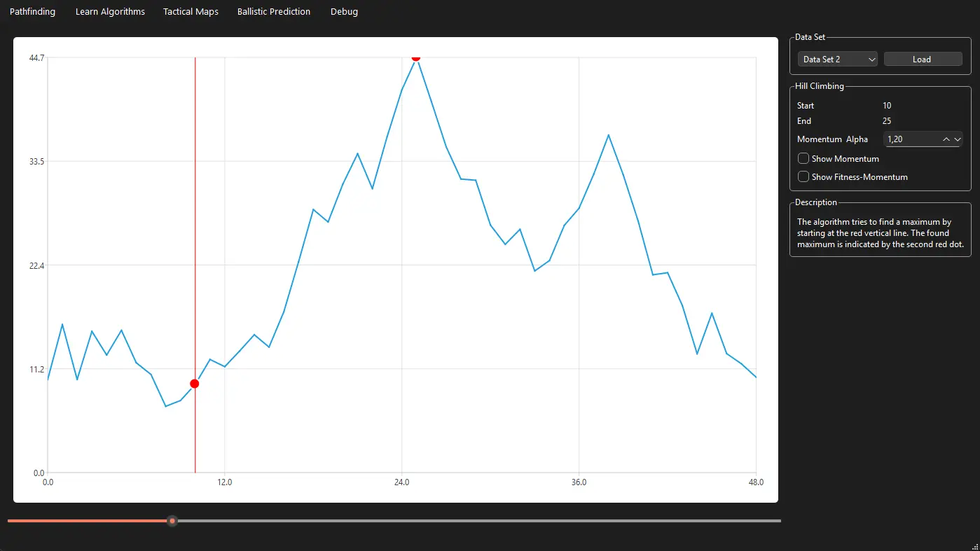The height and width of the screenshot is (551, 980).
Task: Click the start position slider handle
Action: (172, 521)
